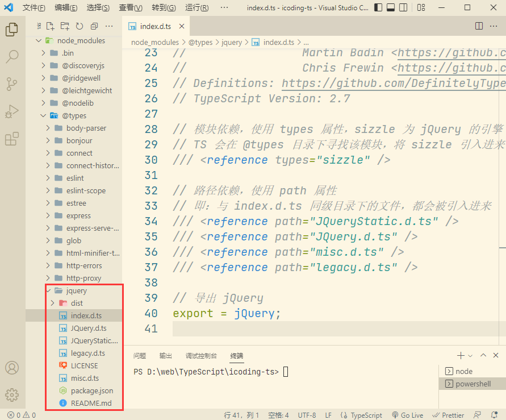Expand the @discoveryjs folder

[x=74, y=65]
